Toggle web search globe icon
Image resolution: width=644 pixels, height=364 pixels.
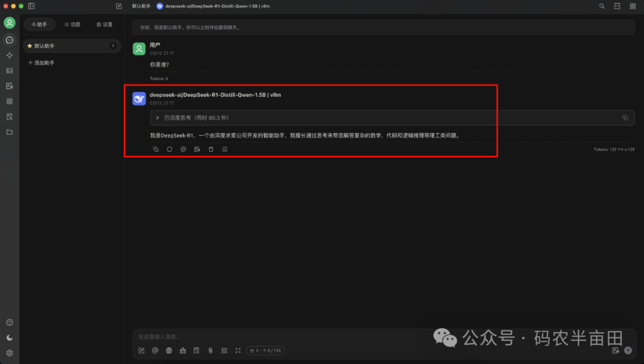[x=169, y=350]
